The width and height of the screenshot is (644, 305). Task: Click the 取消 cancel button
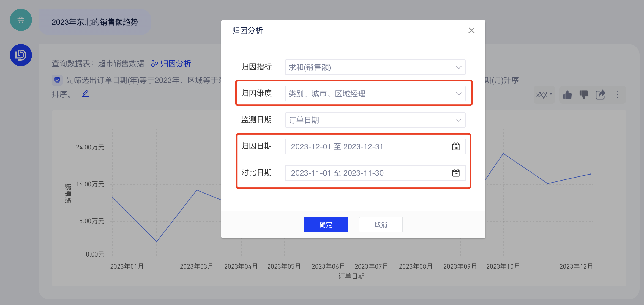tap(381, 225)
